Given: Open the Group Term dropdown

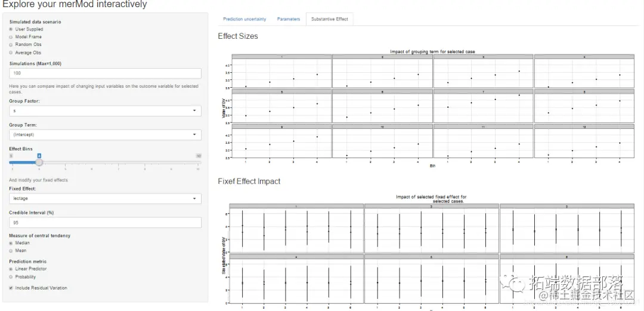Looking at the screenshot, I should click(105, 135).
